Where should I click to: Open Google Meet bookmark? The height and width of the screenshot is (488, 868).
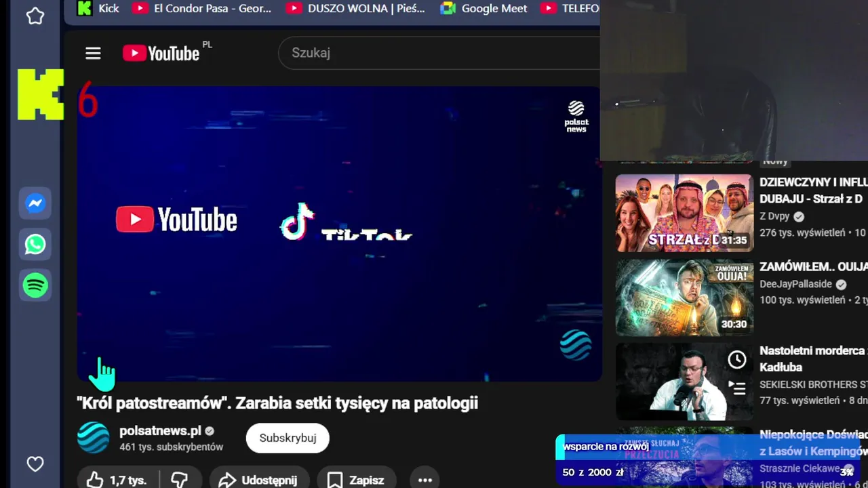coord(484,9)
